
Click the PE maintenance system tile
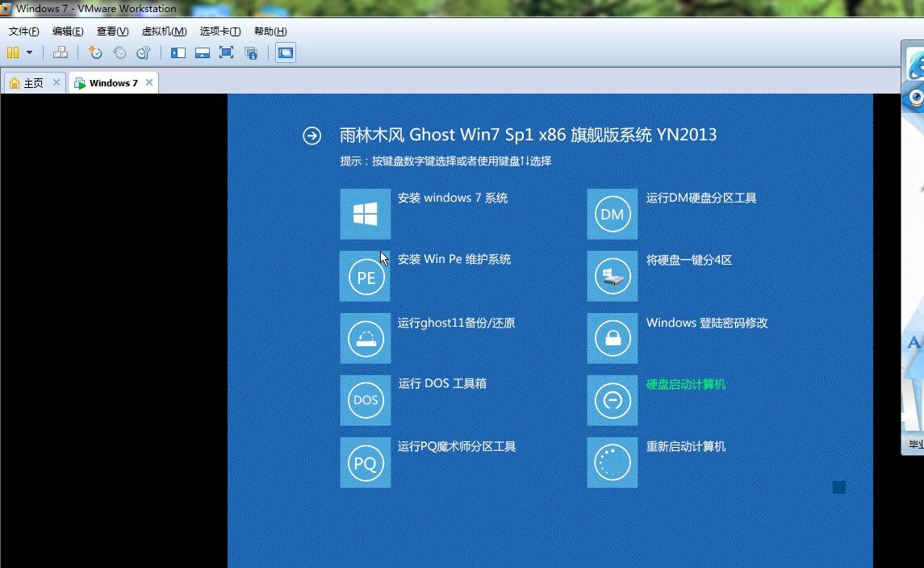tap(366, 276)
